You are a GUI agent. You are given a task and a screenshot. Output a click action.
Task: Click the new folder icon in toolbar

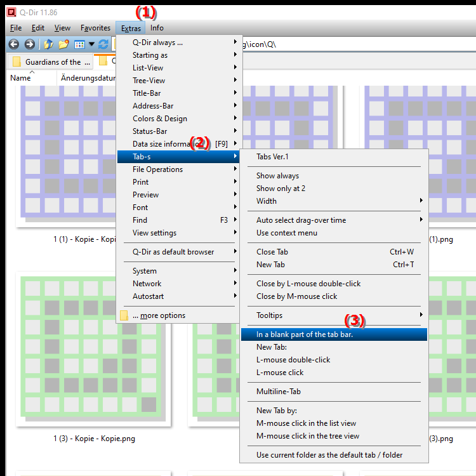[x=63, y=44]
